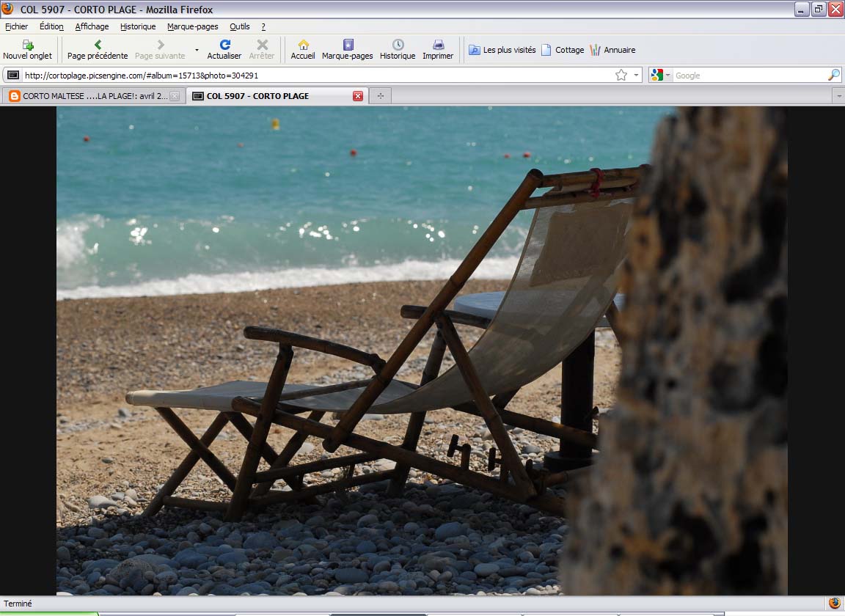Open the Annuaire bookmark
Image resolution: width=845 pixels, height=616 pixels.
[x=612, y=50]
